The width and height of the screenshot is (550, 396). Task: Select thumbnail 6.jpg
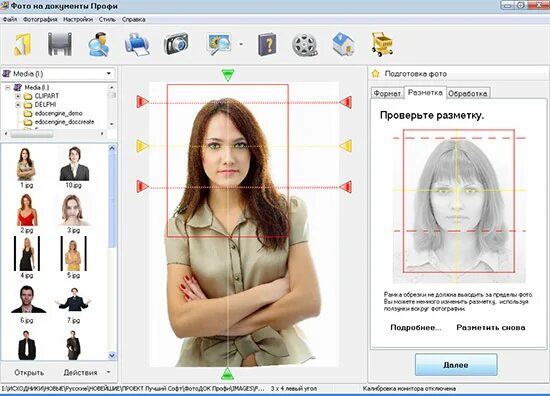tap(27, 299)
